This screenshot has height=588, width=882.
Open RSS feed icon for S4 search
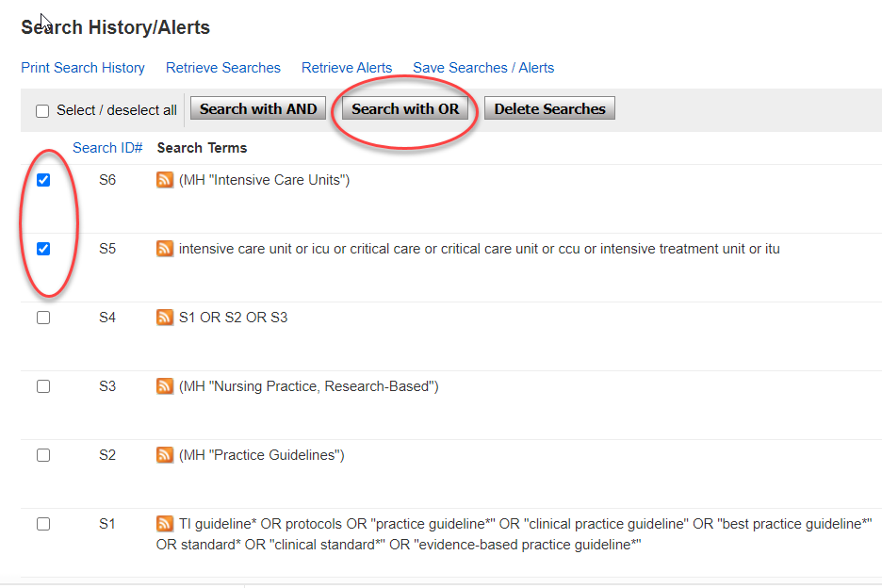[x=165, y=318]
